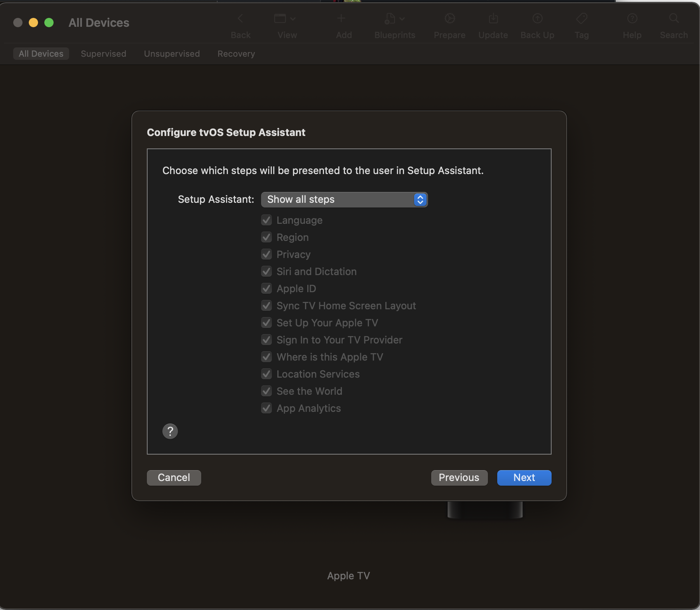Image resolution: width=700 pixels, height=610 pixels.
Task: Click the gray close window button
Action: pos(18,23)
